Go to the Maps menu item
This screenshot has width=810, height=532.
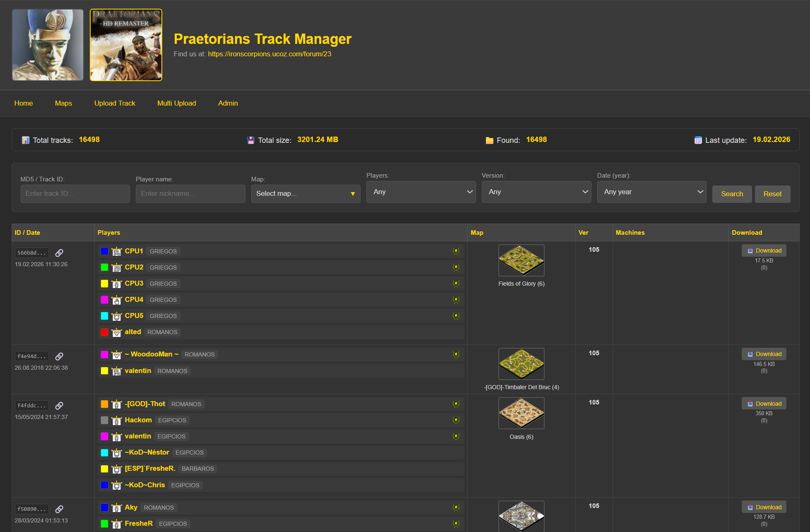(x=63, y=103)
